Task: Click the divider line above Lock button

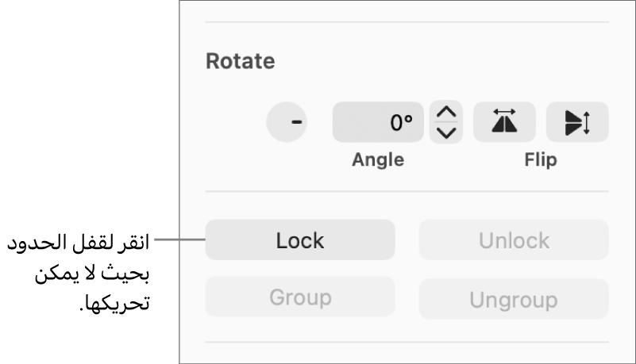Action: [x=407, y=191]
